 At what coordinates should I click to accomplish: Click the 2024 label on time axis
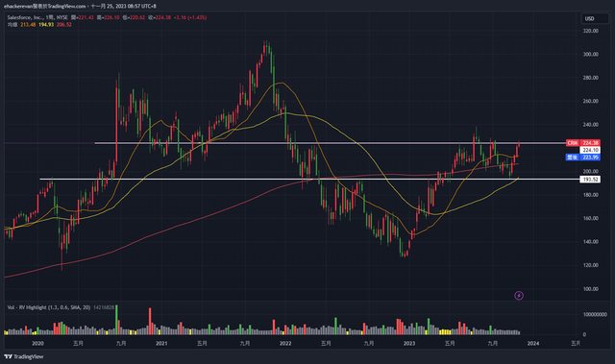[533, 343]
